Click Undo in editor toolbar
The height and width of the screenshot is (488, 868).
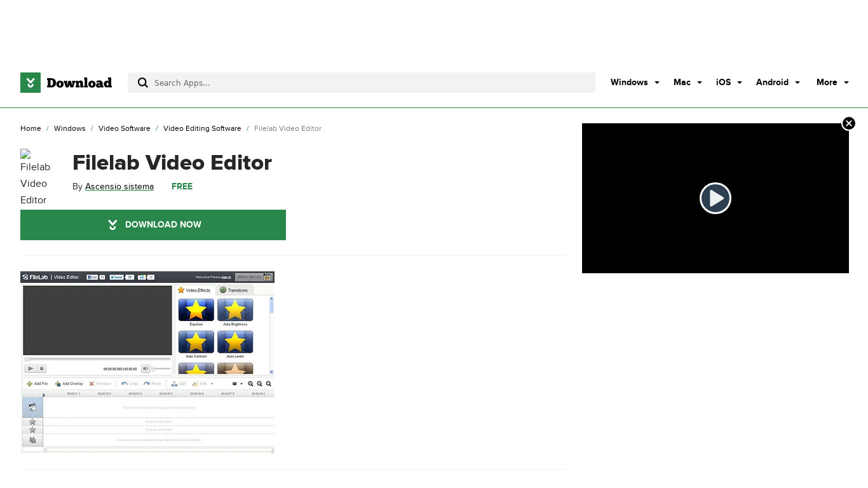[130, 384]
